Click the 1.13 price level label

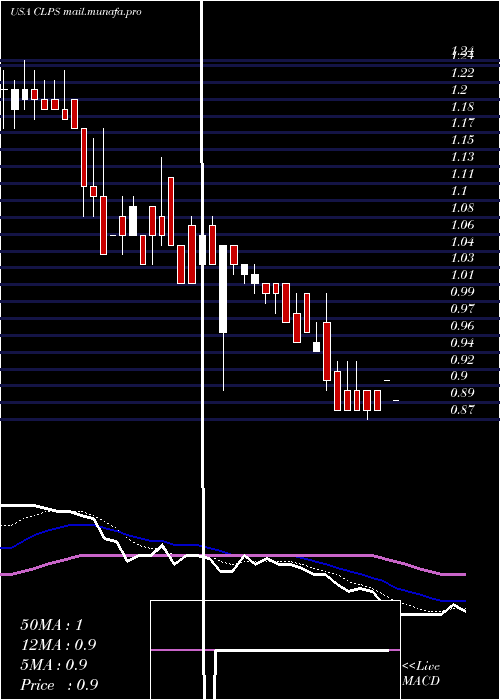[x=462, y=157]
